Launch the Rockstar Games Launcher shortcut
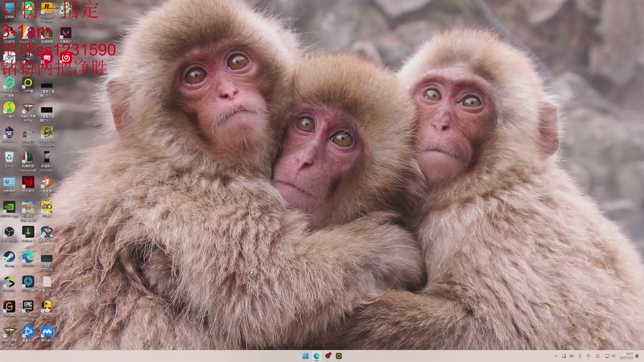The height and width of the screenshot is (362, 644). point(47,8)
